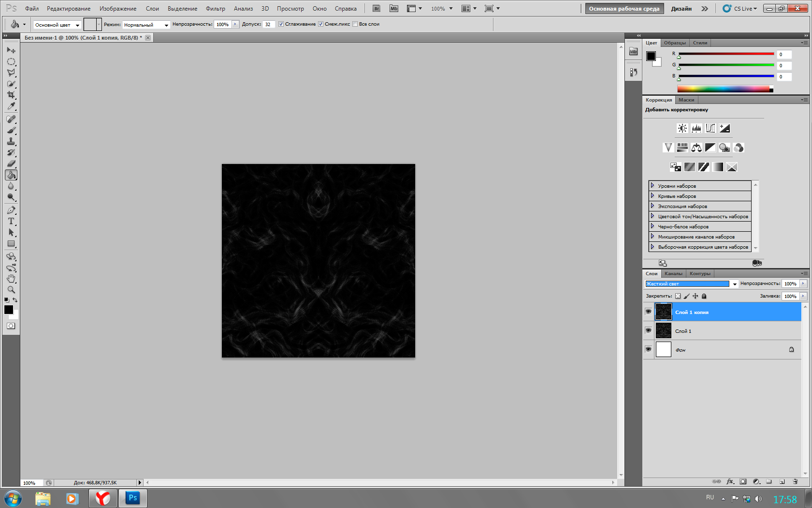The image size is (812, 508).
Task: Select the Rectangle shape tool
Action: pyautogui.click(x=11, y=244)
